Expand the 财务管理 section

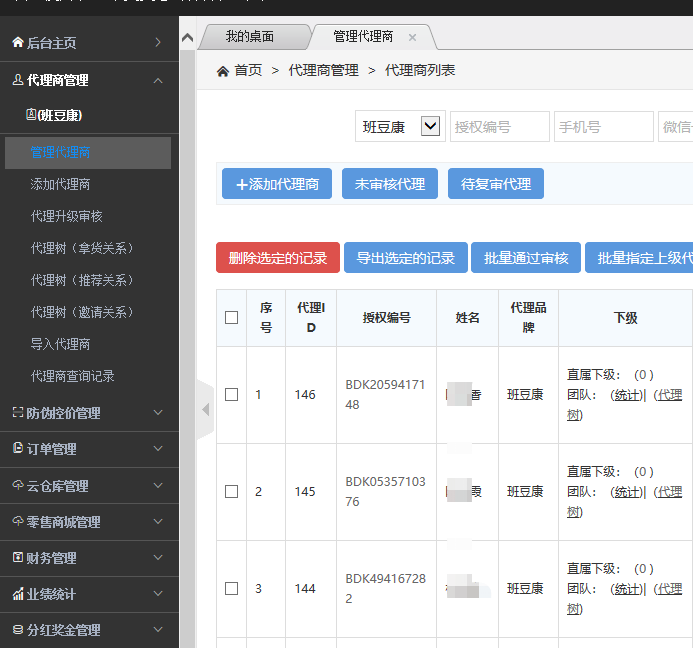[x=158, y=557]
